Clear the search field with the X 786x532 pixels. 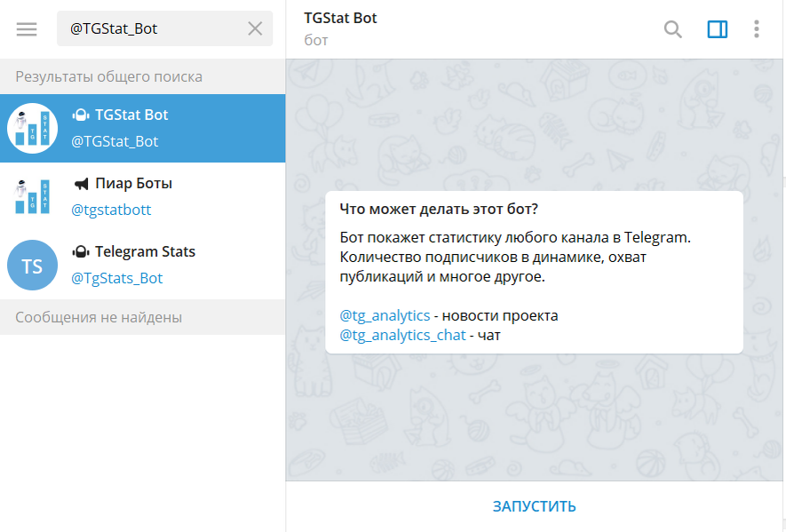tap(255, 28)
